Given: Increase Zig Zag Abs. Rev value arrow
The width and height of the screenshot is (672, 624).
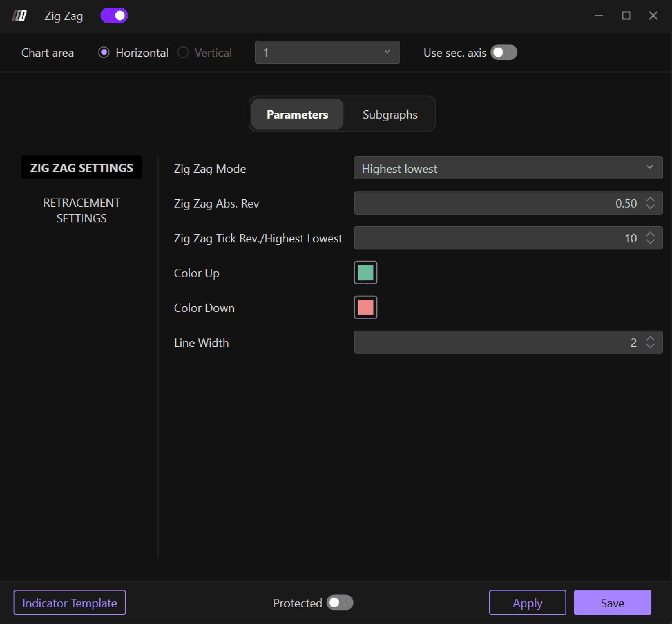Looking at the screenshot, I should pos(650,199).
